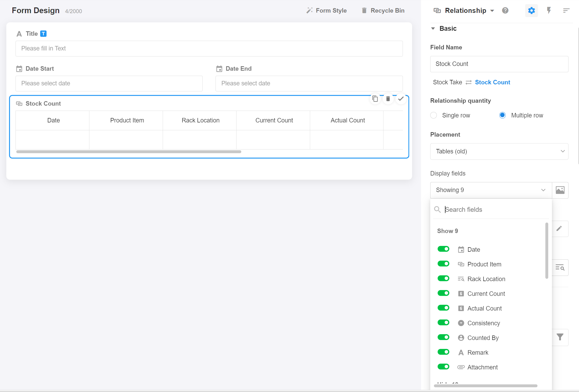
Task: Click the checkmark icon on Stock Count field
Action: click(401, 99)
